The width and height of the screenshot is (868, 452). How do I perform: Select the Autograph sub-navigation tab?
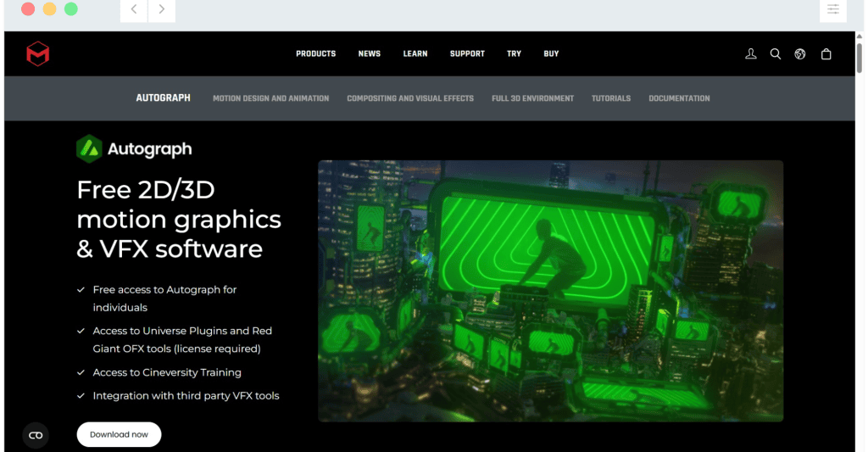tap(164, 98)
